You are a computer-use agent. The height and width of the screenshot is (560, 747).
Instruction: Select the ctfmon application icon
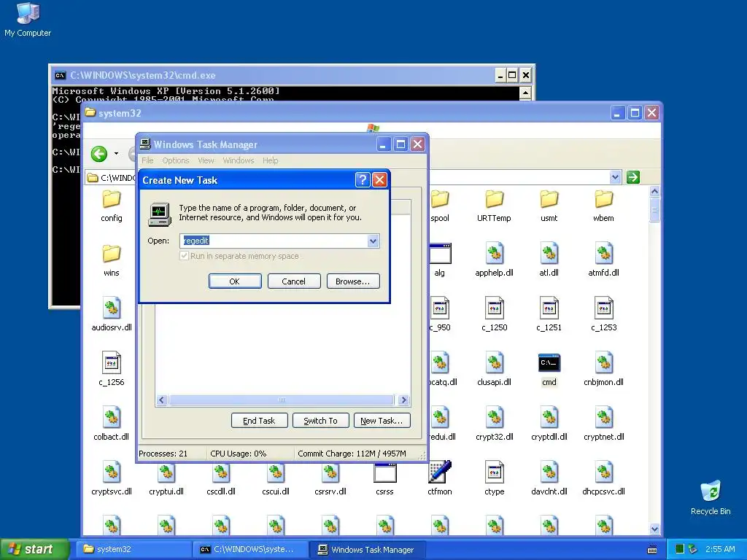point(440,472)
